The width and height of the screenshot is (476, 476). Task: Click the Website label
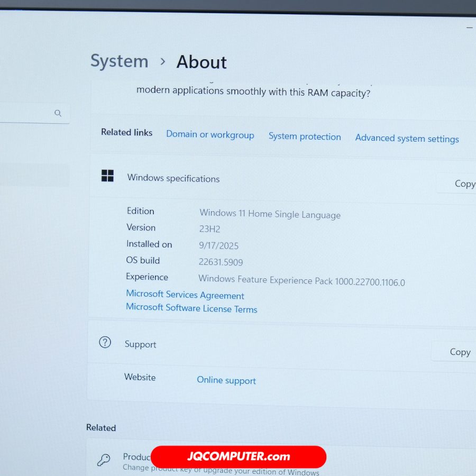(140, 377)
